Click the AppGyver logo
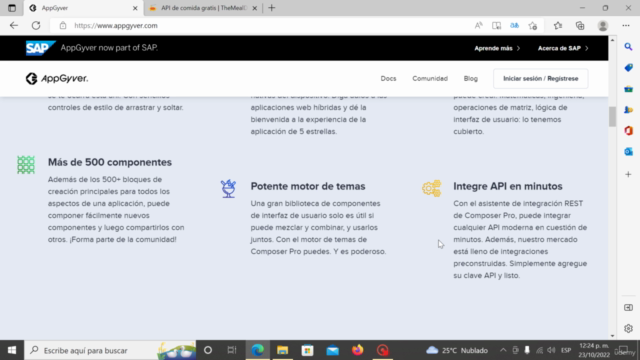 click(57, 78)
